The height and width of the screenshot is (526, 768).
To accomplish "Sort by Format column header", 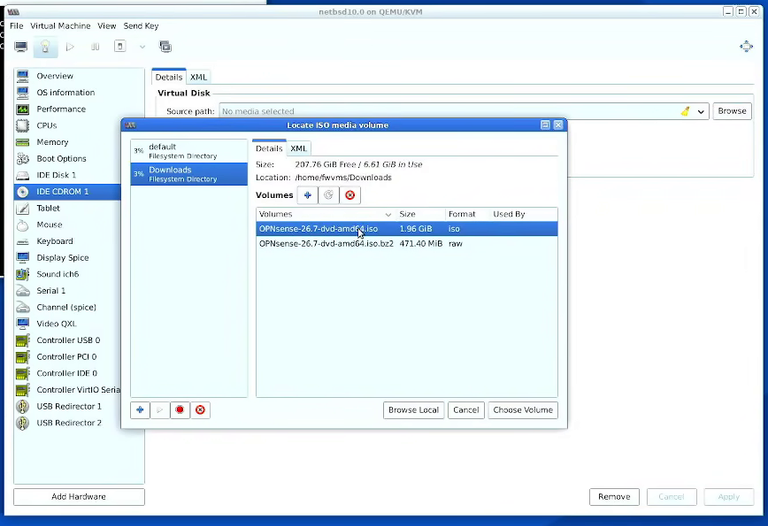I will 467,214.
